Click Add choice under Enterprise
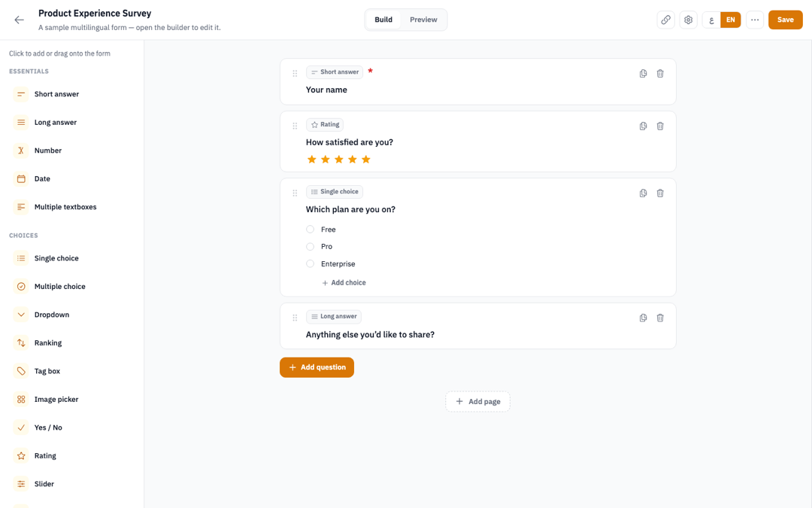This screenshot has width=812, height=508. (344, 282)
